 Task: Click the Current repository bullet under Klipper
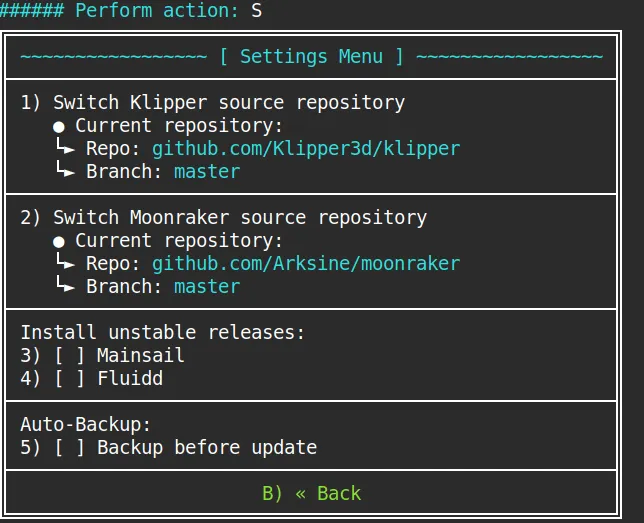pyautogui.click(x=59, y=127)
